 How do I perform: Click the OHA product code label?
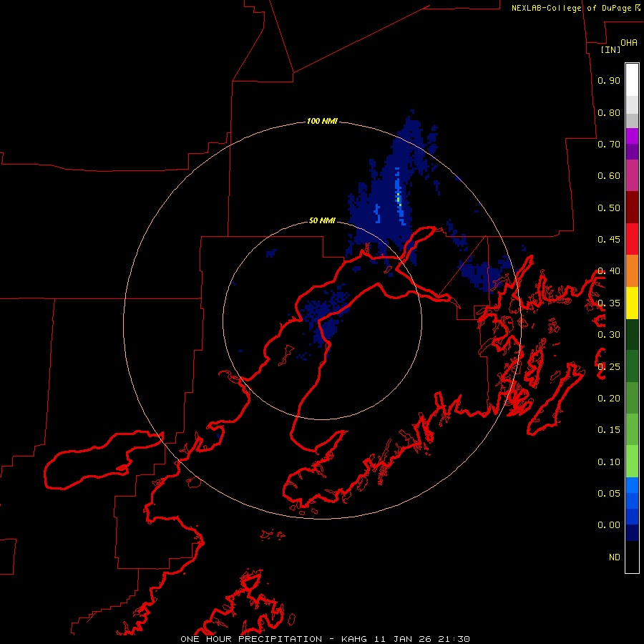tap(629, 43)
